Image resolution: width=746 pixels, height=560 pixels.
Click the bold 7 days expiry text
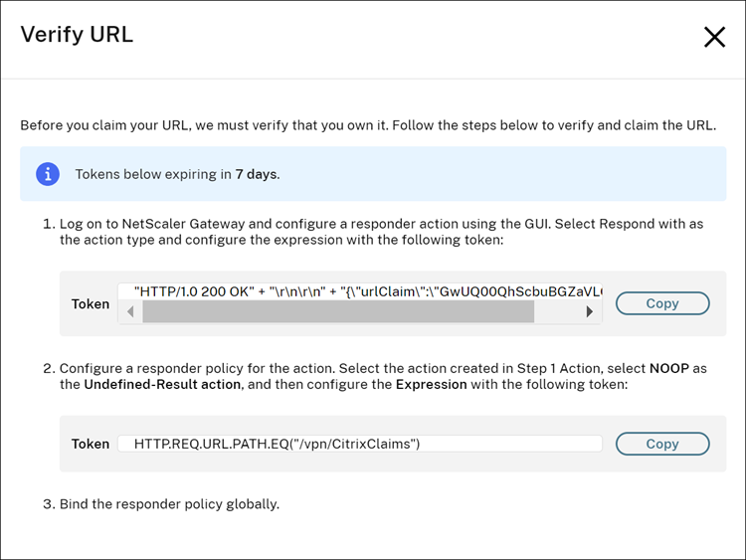(x=257, y=174)
